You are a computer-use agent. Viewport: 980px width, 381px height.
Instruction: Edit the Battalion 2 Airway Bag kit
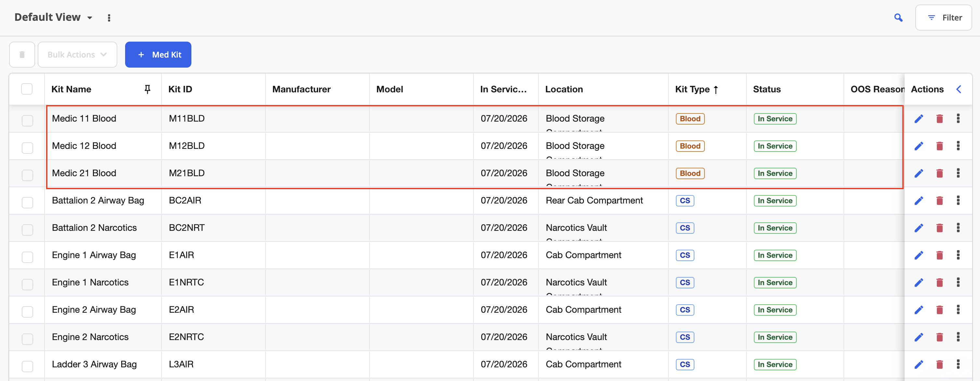tap(919, 201)
